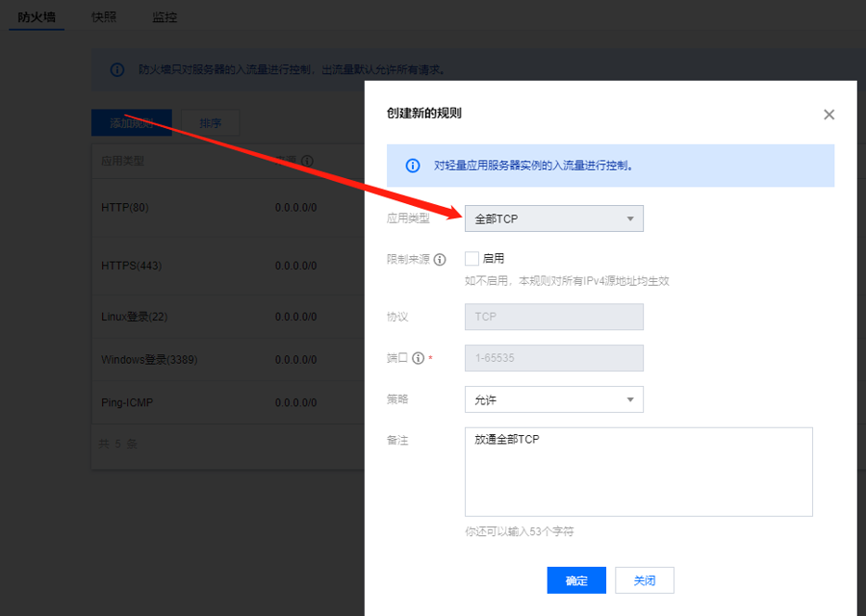Enable the 限制来源 启用 checkbox
This screenshot has height=616, width=866.
[x=471, y=259]
